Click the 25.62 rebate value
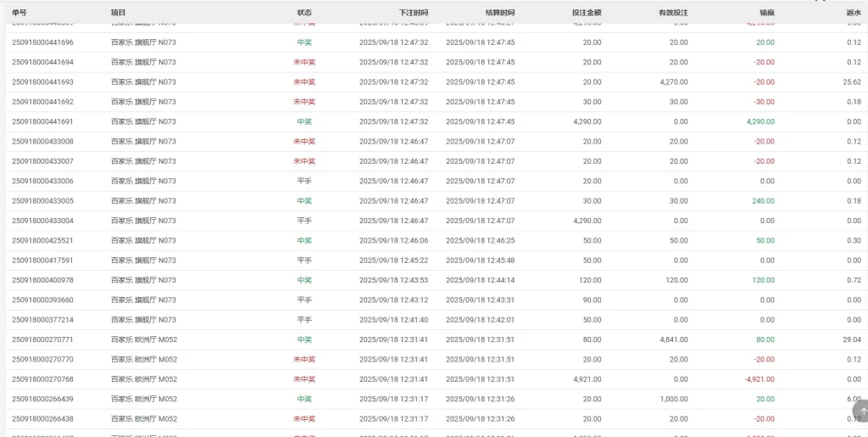 pyautogui.click(x=852, y=82)
